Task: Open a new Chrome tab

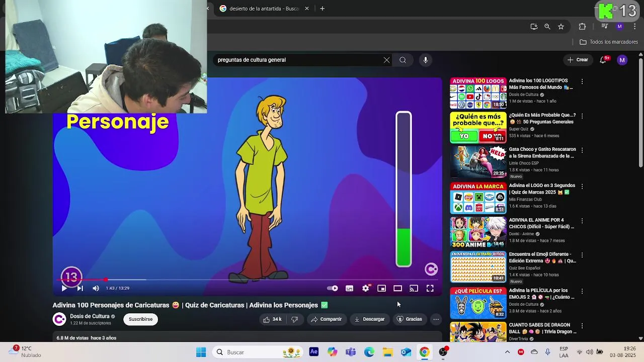Action: coord(322,9)
